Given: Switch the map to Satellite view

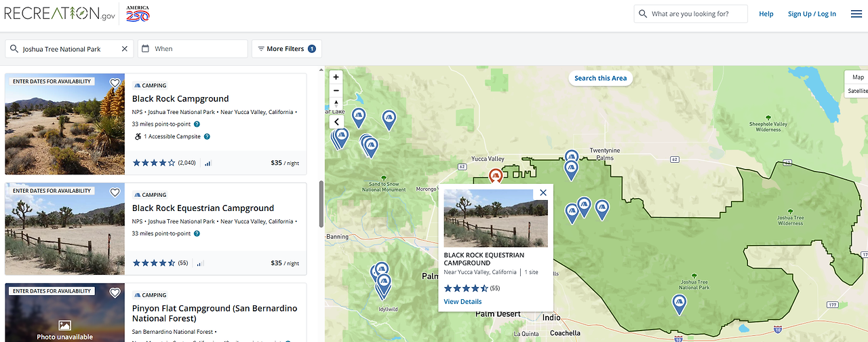Looking at the screenshot, I should pyautogui.click(x=858, y=90).
